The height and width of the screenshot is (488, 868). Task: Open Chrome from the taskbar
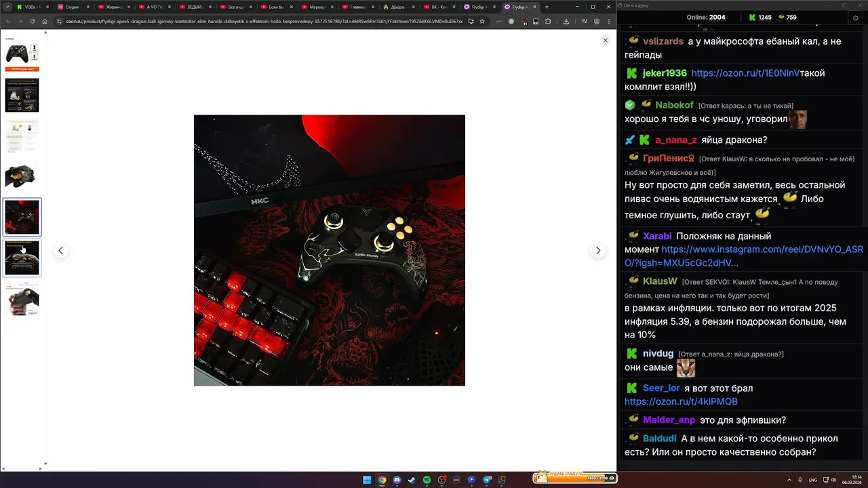(x=382, y=480)
